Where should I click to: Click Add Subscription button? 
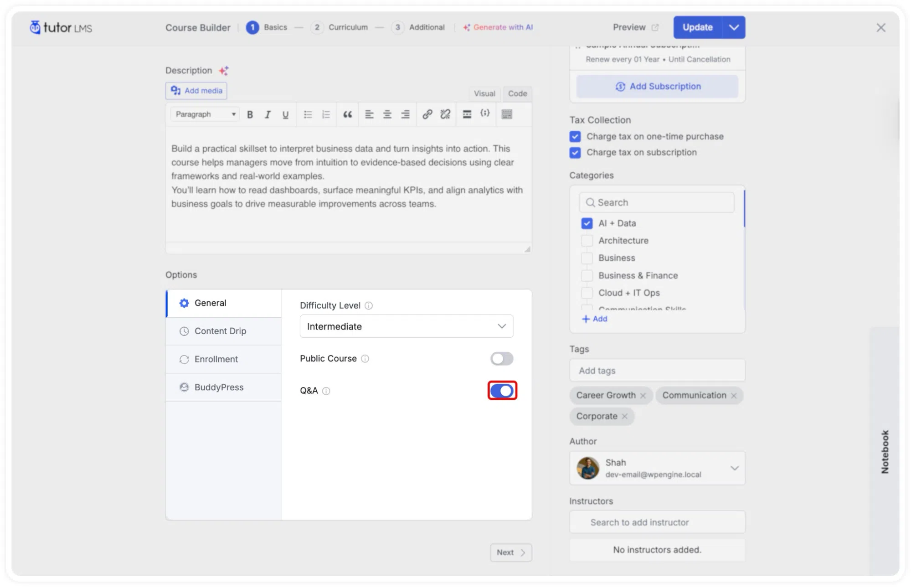point(657,87)
